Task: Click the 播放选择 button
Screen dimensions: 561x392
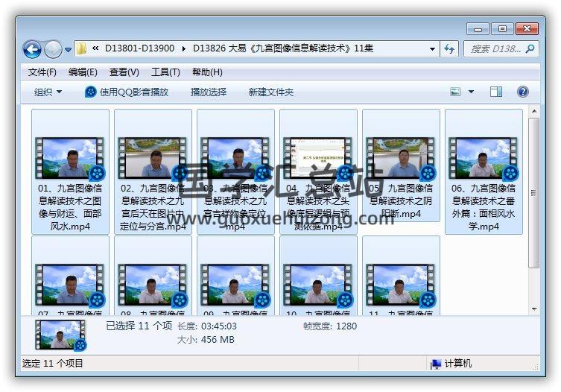Action: (x=209, y=92)
